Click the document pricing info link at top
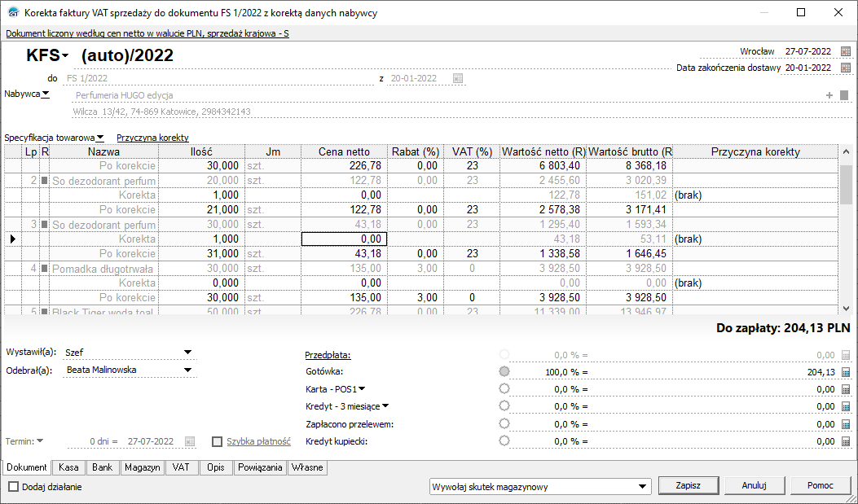 147,33
